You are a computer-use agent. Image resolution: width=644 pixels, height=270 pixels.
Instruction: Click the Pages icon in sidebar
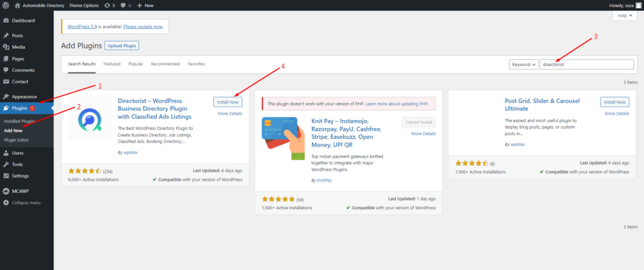6,58
